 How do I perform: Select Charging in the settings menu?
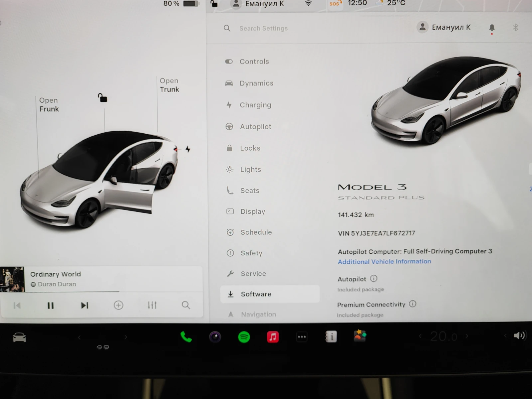point(255,105)
